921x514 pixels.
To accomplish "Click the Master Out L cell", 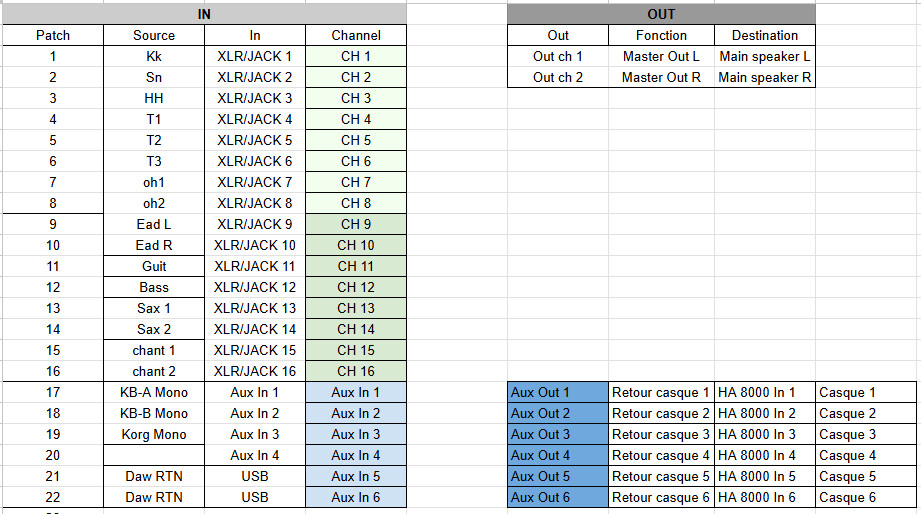I will coord(661,56).
